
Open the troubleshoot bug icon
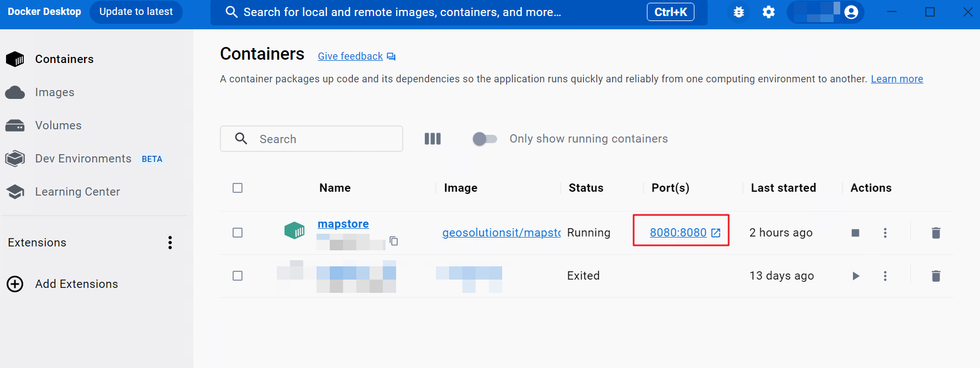pyautogui.click(x=739, y=12)
